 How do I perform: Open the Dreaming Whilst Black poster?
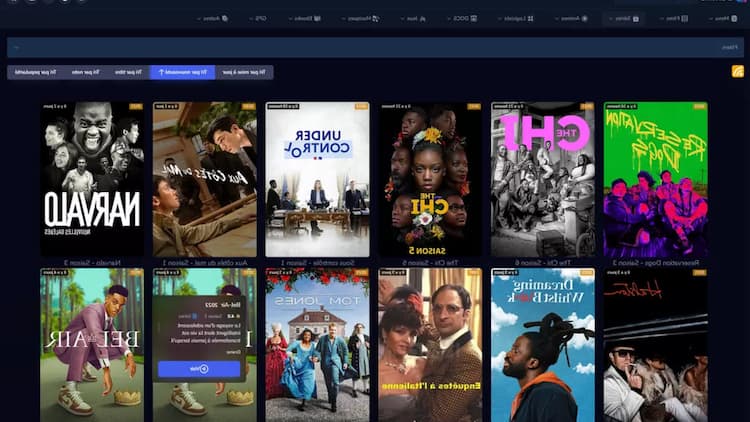click(543, 345)
